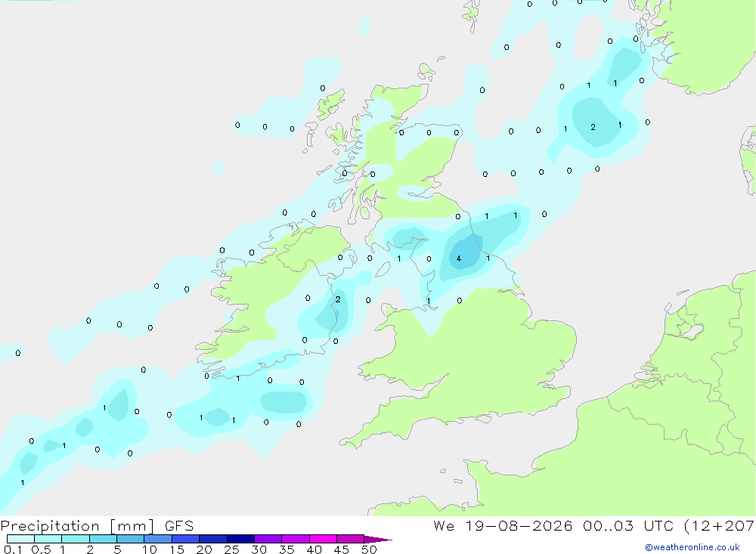Select the 5–10 mm legend swatch
This screenshot has width=756, height=554.
(130, 539)
